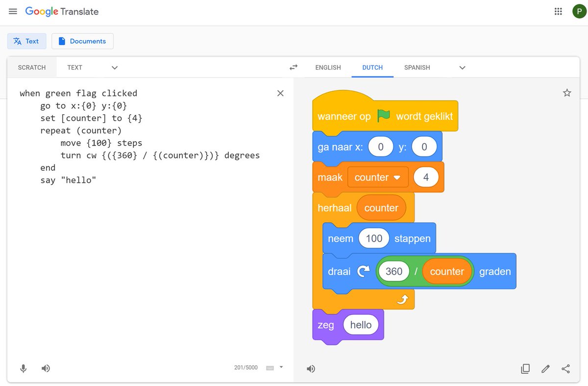Viewport: 588px width, 386px height.
Task: Expand the target language list chevron
Action: pos(462,68)
